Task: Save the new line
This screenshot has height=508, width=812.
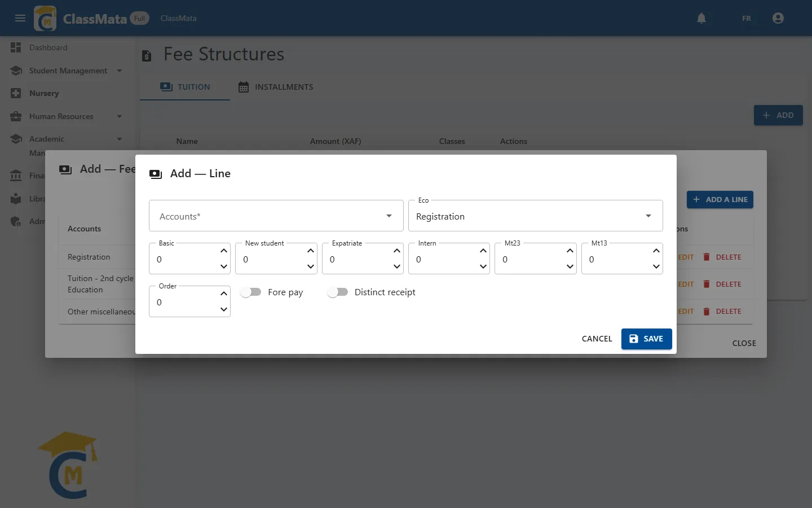Action: [646, 339]
